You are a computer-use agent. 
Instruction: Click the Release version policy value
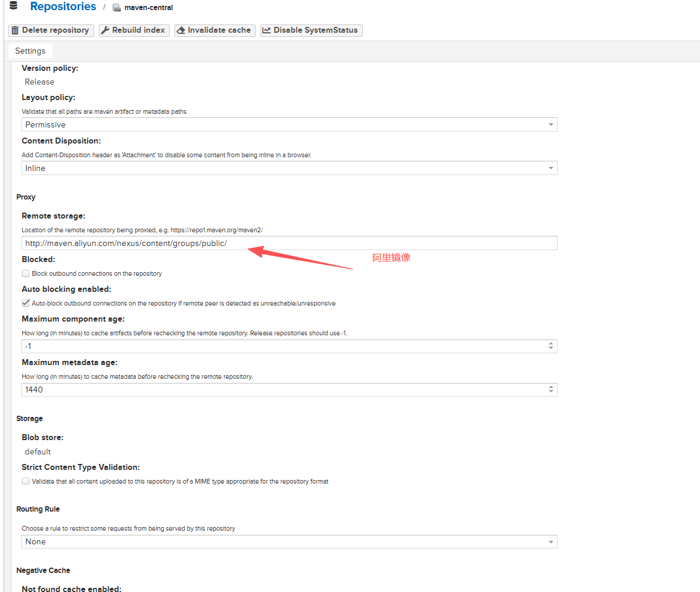pyautogui.click(x=40, y=82)
